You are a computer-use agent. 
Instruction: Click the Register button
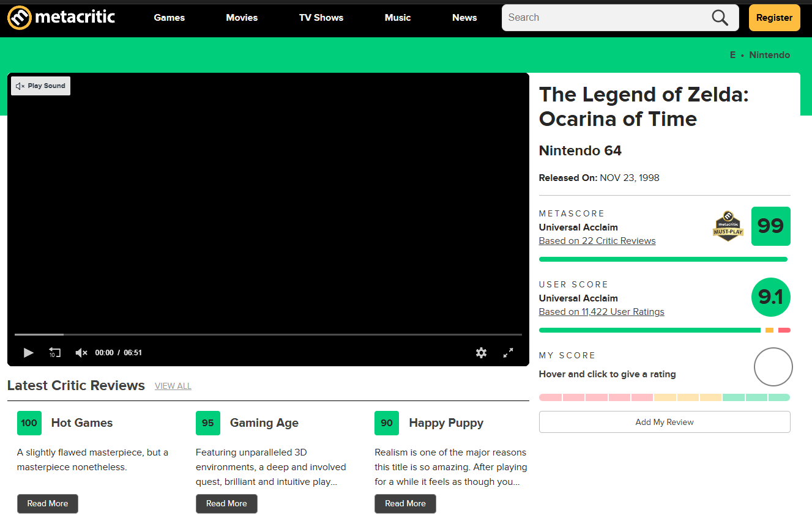[x=775, y=18]
